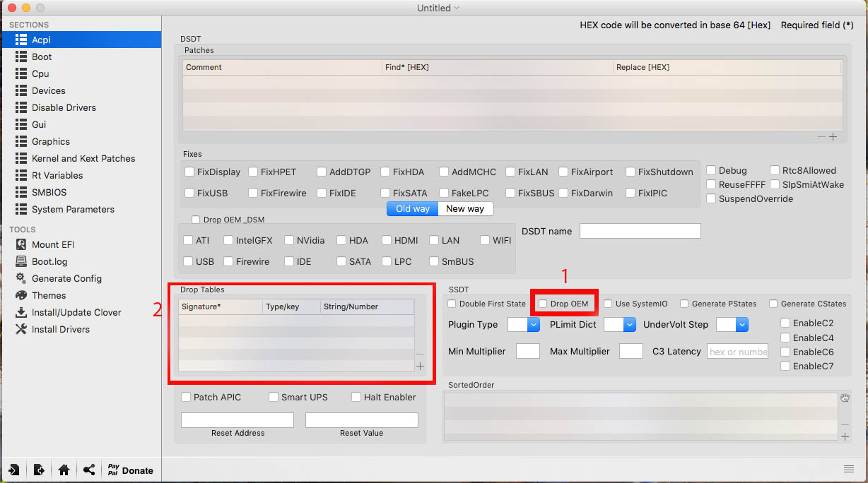Tick the Patch APIC checkbox
Viewport: 868px width, 483px height.
[x=186, y=397]
